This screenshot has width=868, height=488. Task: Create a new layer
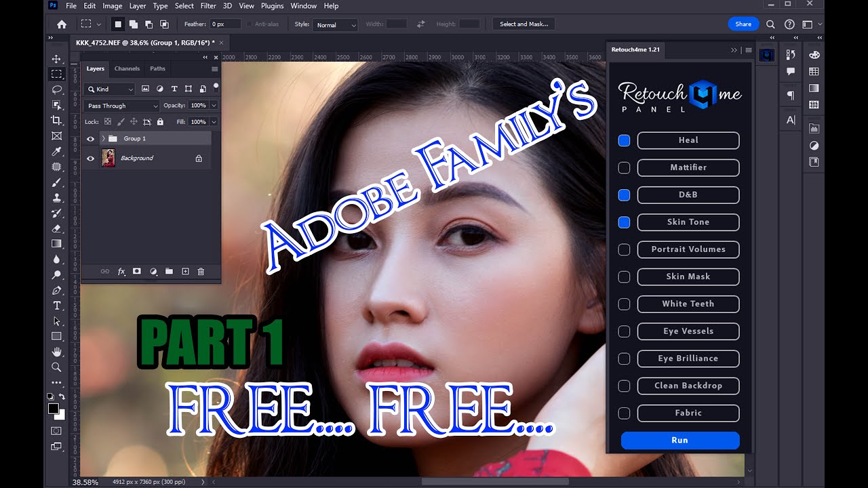pos(185,271)
